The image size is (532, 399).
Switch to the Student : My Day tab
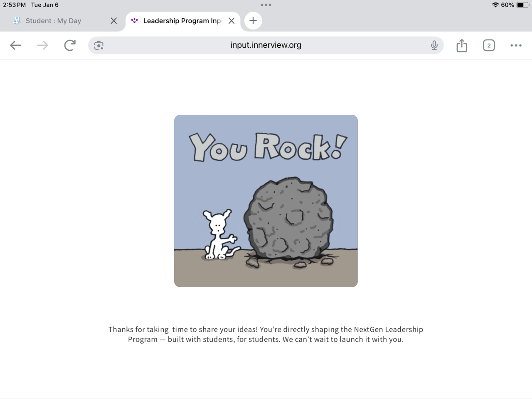(62, 21)
